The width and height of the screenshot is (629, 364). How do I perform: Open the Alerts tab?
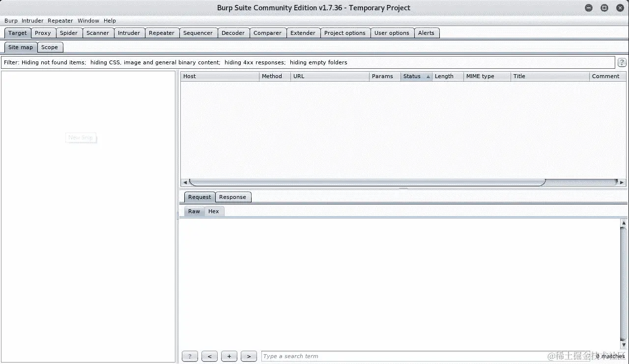tap(426, 33)
